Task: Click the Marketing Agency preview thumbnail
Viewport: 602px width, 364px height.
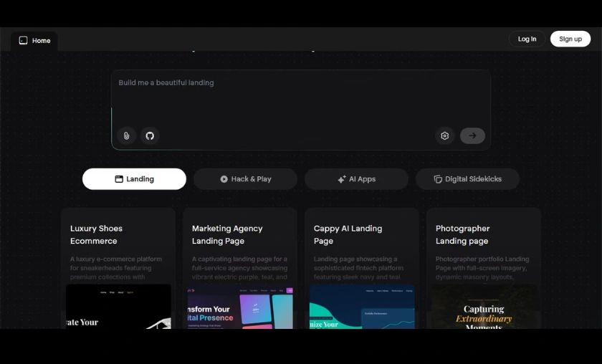Action: [240, 307]
